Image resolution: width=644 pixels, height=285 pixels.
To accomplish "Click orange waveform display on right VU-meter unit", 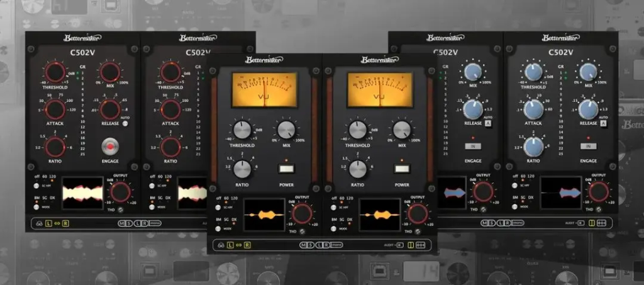I will 379,215.
